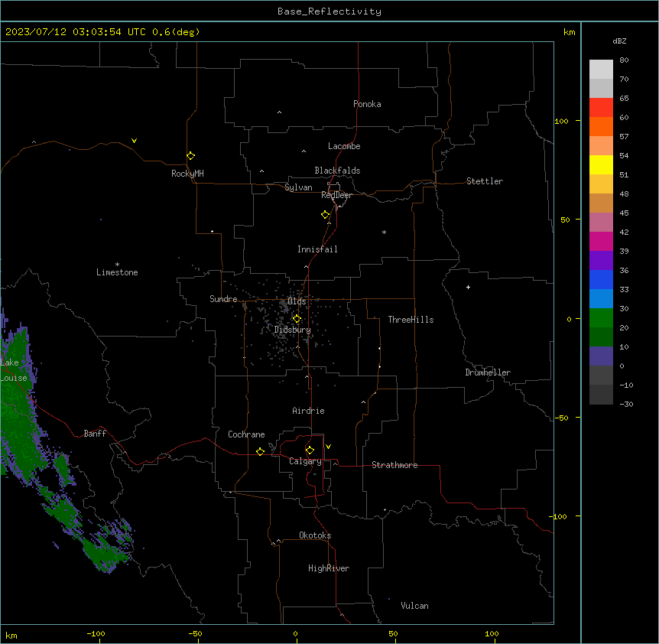
Task: Click the Base_Reflectivity title text
Action: (329, 11)
